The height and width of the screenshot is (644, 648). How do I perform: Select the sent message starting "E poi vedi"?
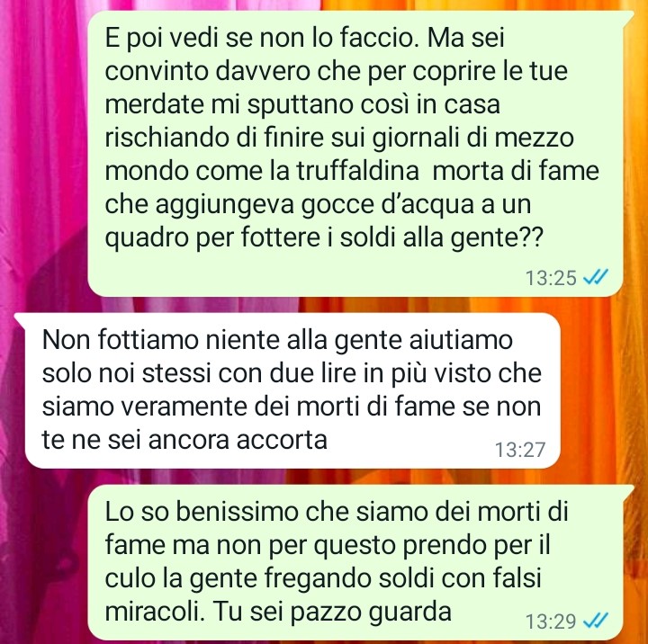[x=355, y=154]
